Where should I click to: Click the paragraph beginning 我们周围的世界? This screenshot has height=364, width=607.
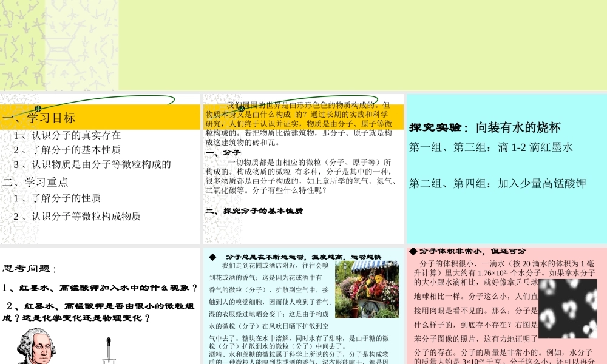pyautogui.click(x=299, y=123)
